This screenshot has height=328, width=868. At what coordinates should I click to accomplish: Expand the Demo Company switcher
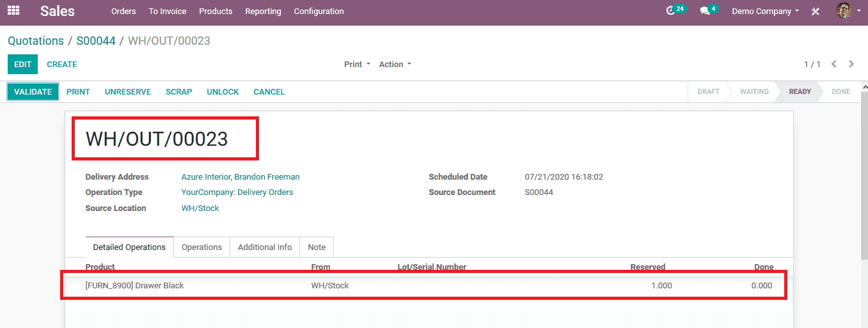(765, 12)
